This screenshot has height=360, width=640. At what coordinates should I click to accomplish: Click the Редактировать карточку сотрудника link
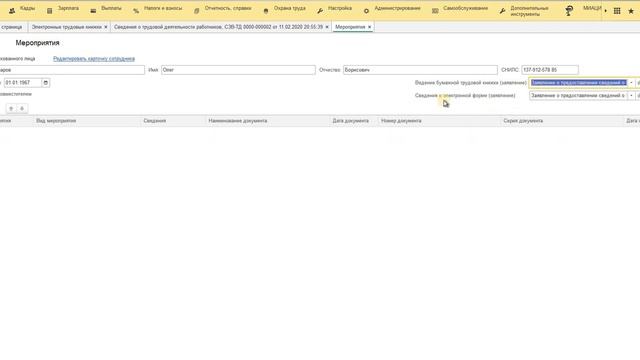tap(94, 59)
